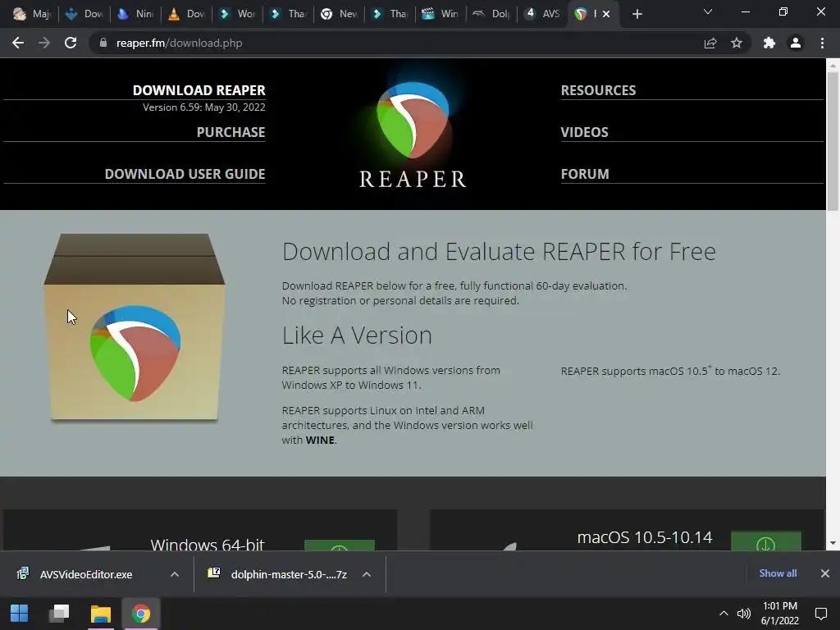Screen dimensions: 840x630
Task: Switch to the Win tab
Action: pyautogui.click(x=441, y=14)
